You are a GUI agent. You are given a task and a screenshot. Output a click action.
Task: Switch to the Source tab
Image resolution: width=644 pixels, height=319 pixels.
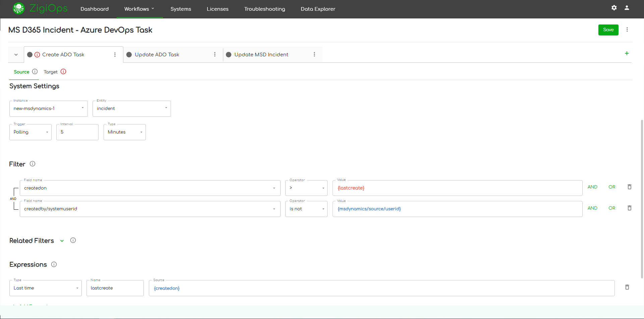[21, 72]
